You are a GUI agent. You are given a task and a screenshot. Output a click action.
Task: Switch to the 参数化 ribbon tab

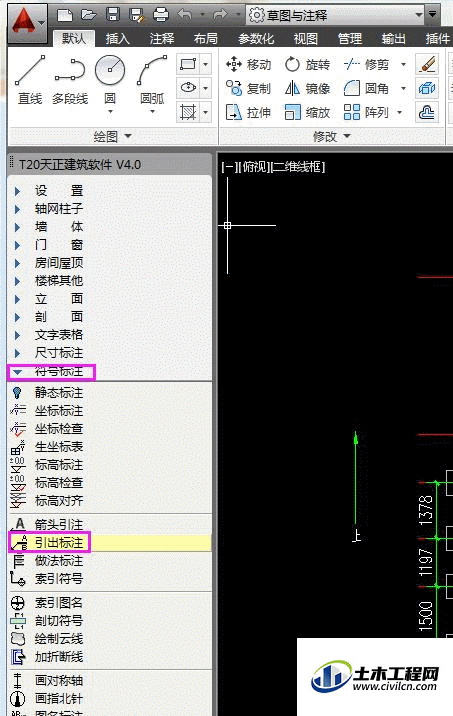point(256,38)
